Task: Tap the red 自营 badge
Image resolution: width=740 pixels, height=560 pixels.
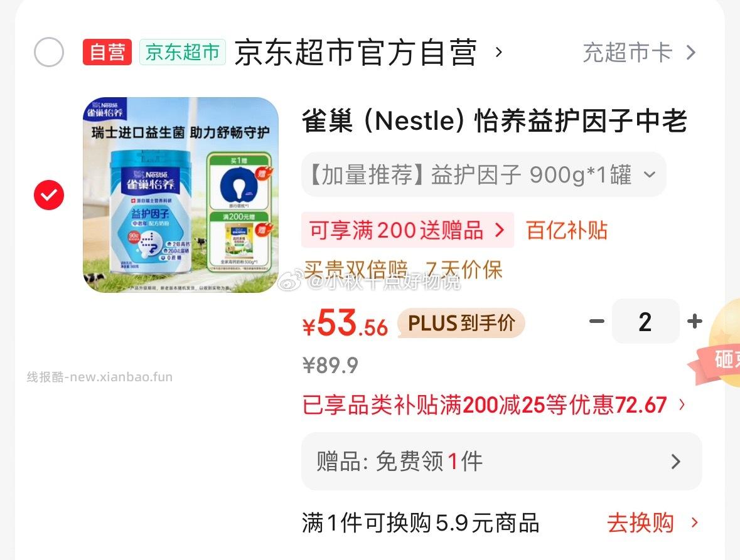Action: [107, 52]
